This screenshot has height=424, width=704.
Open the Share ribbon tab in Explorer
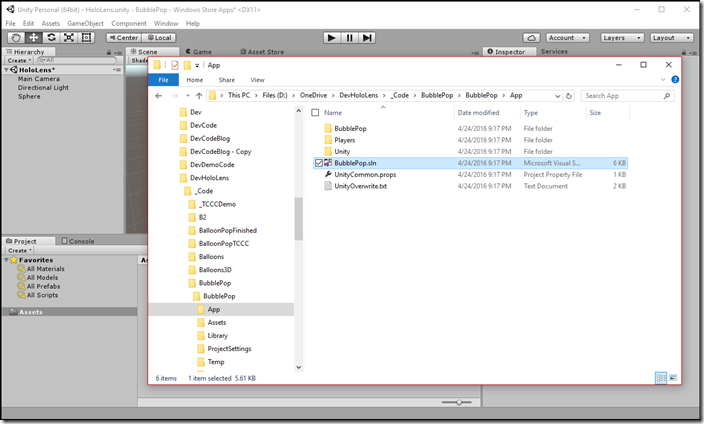[227, 80]
